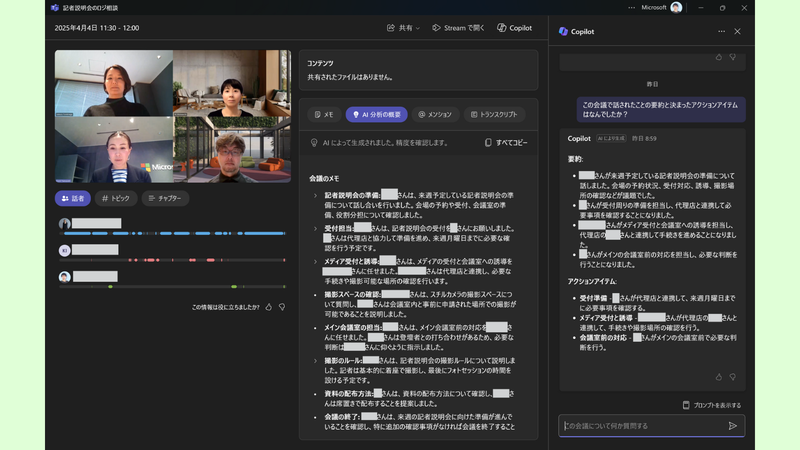Click the すべてコピー copy icon
800x450 pixels.
(488, 143)
